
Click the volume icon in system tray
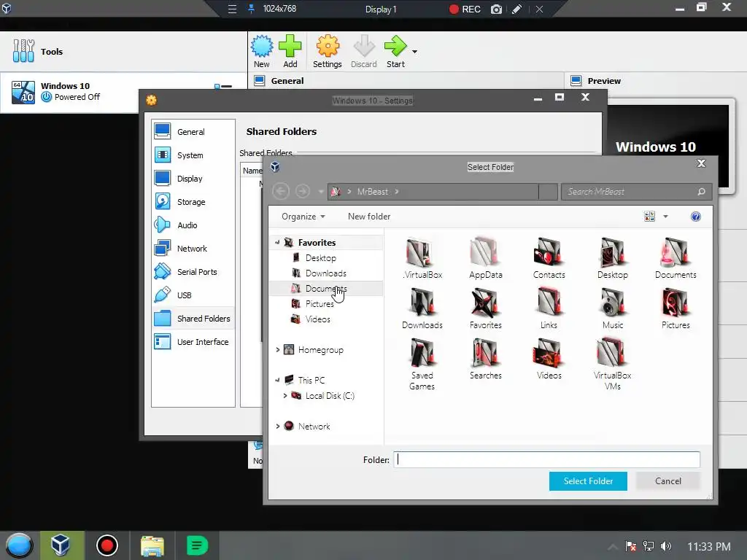pyautogui.click(x=666, y=546)
